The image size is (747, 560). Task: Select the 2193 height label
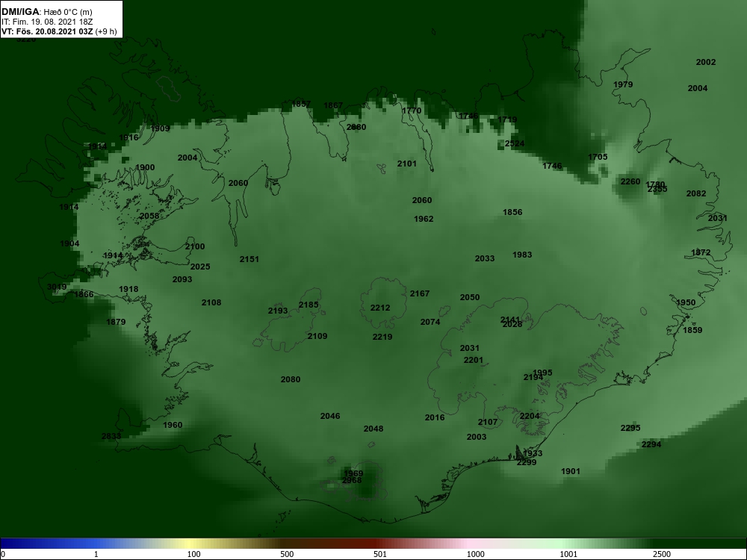point(278,311)
